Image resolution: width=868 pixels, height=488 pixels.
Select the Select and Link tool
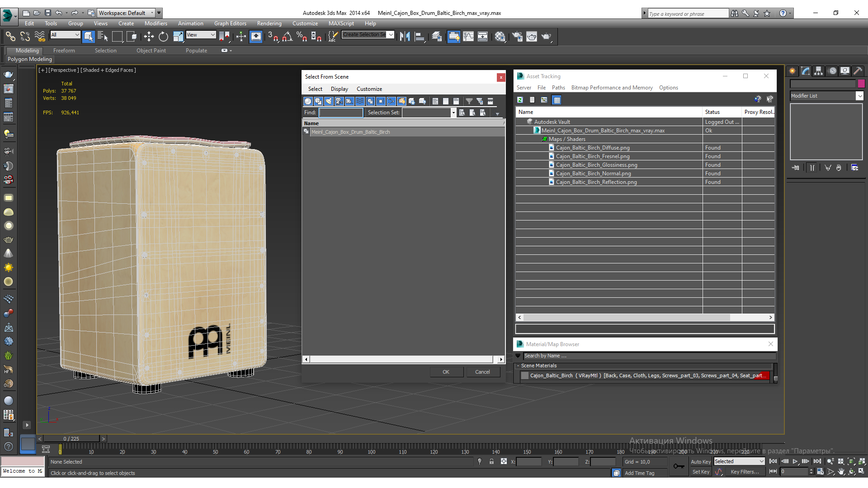[x=10, y=37]
